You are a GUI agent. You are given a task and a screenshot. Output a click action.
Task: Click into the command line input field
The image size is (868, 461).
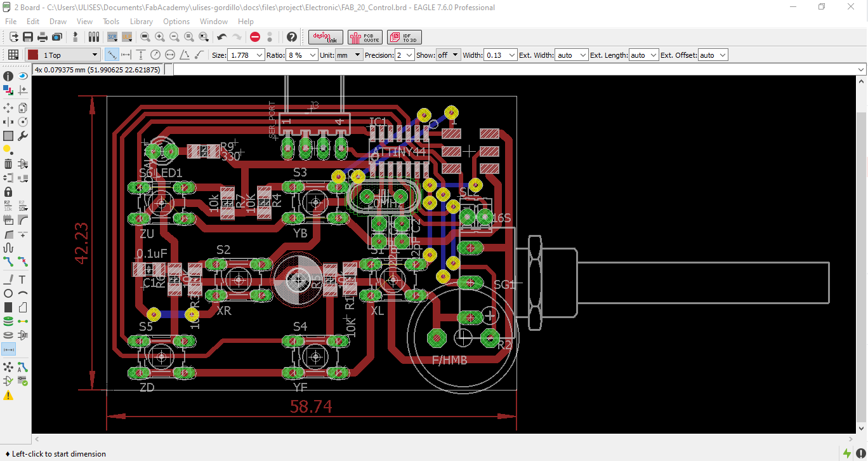tap(519, 70)
